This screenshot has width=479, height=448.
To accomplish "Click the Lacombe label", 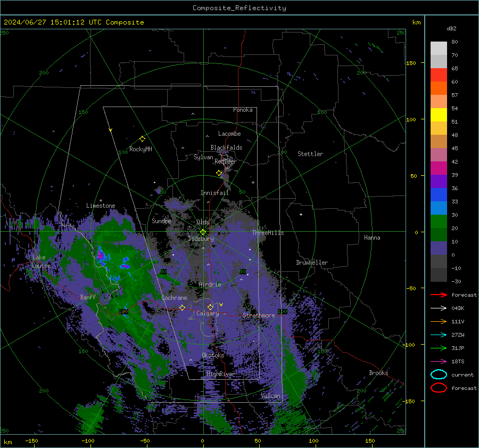I will (x=229, y=134).
